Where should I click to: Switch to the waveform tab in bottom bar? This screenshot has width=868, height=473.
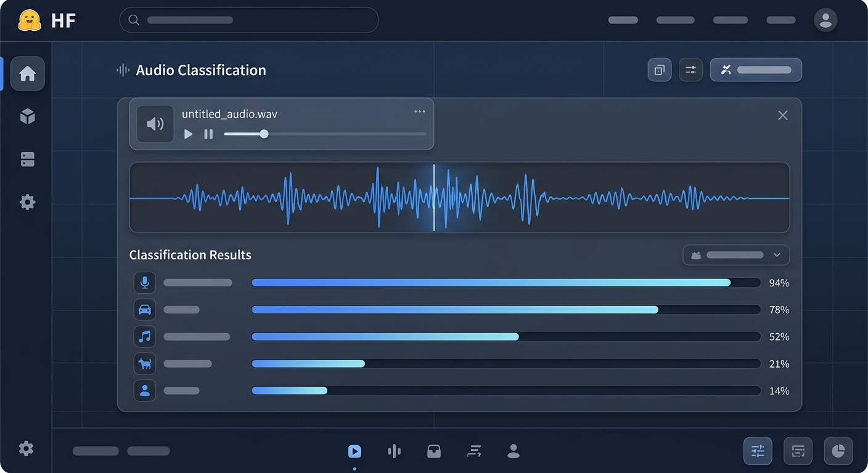pyautogui.click(x=394, y=451)
